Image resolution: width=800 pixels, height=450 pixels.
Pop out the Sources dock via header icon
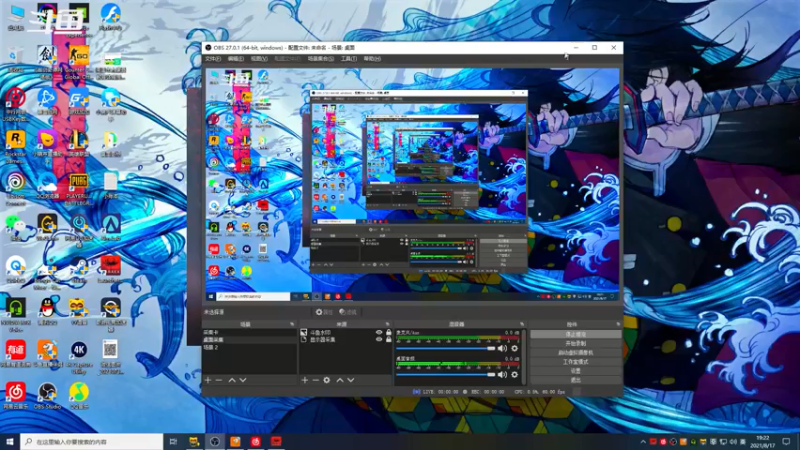point(387,324)
